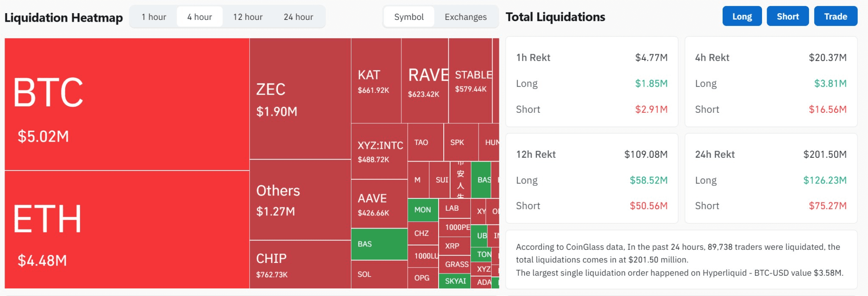Screen dimensions: 868x296
Task: Select the CHIP $762.73K tile
Action: (x=300, y=265)
